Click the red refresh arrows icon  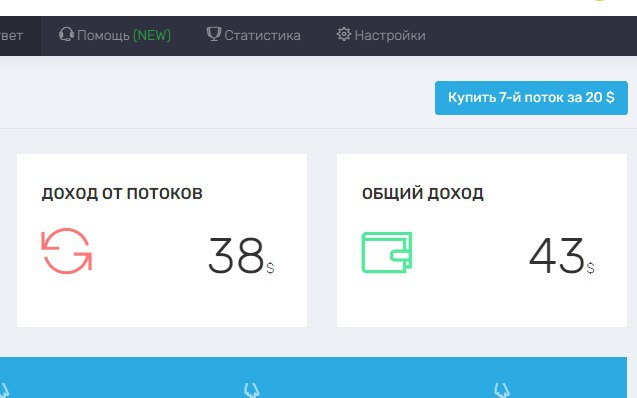(x=67, y=251)
